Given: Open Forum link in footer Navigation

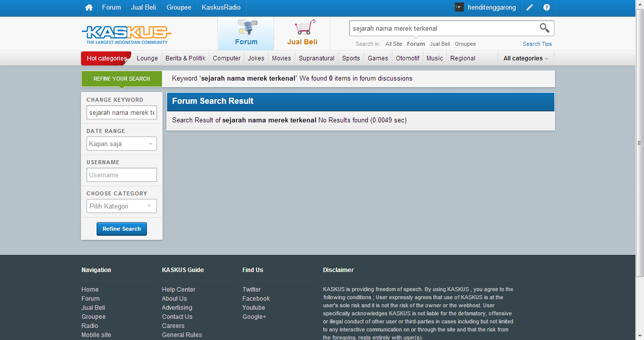Looking at the screenshot, I should click(x=91, y=299).
